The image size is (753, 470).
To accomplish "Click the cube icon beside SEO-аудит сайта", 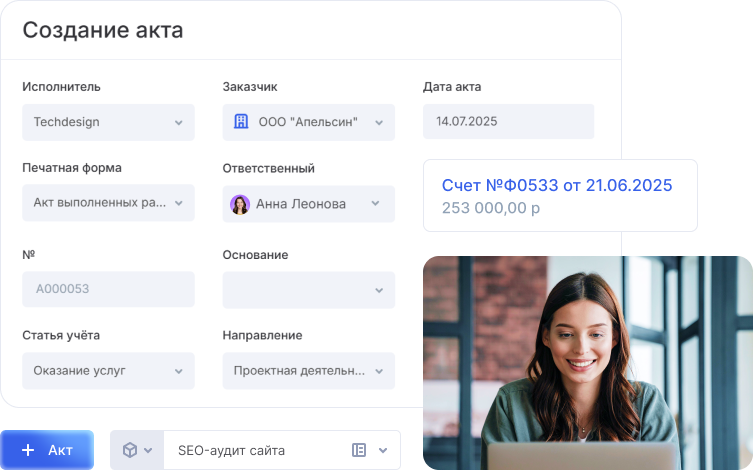I will (x=130, y=450).
